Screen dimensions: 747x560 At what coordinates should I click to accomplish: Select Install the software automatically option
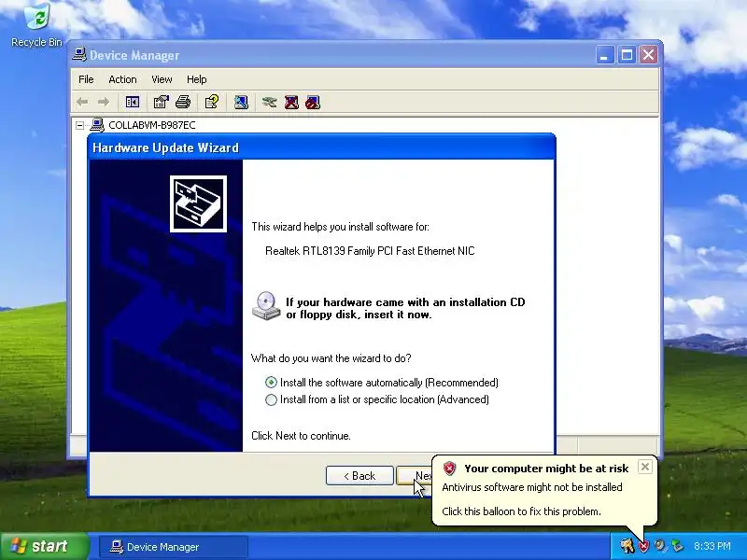tap(382, 383)
